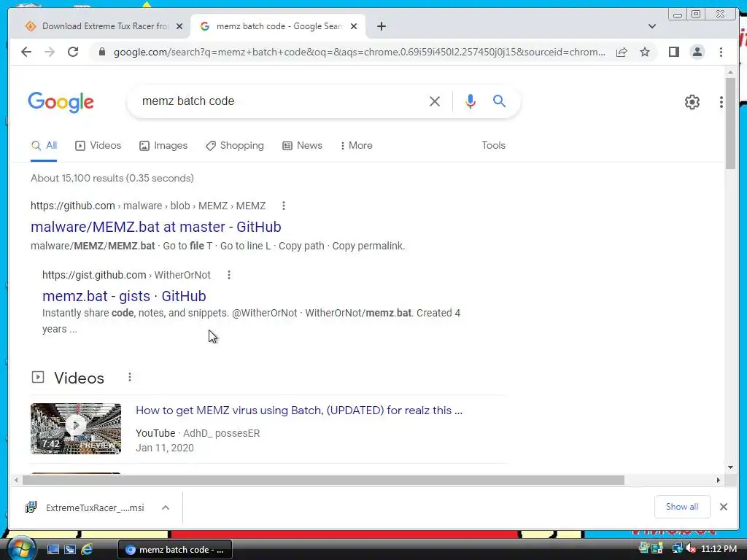Image resolution: width=747 pixels, height=560 pixels.
Task: Open more options for the github.com result
Action: tap(284, 206)
